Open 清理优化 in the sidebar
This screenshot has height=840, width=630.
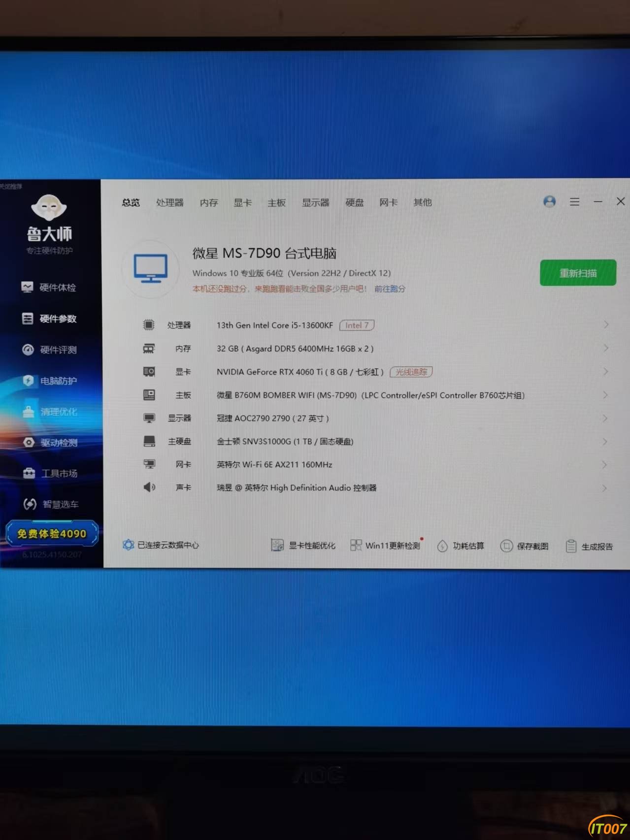point(49,412)
